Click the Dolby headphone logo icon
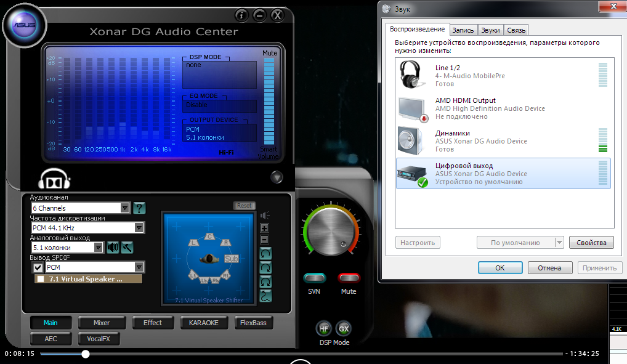 pyautogui.click(x=55, y=179)
